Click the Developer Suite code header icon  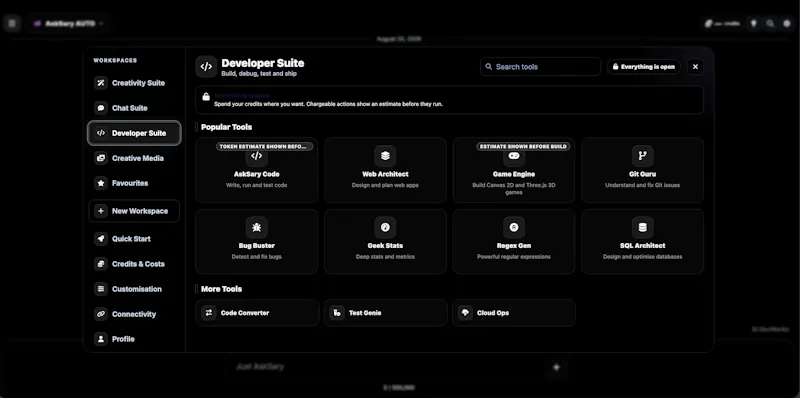(x=206, y=67)
